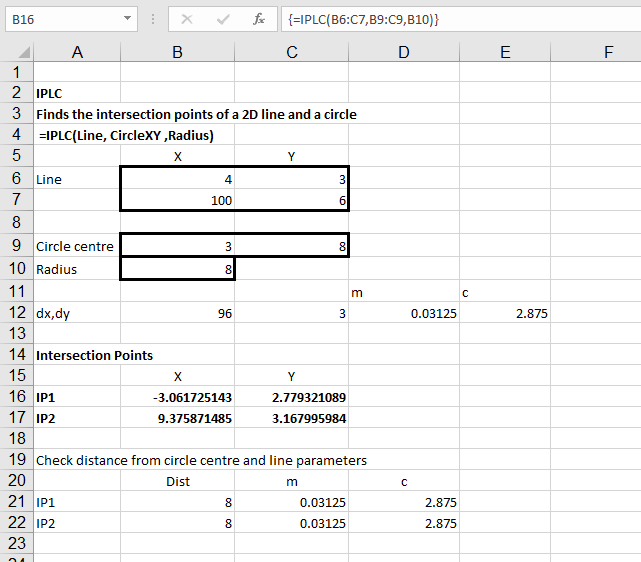The height and width of the screenshot is (562, 641).
Task: Select column B header
Action: [177, 53]
